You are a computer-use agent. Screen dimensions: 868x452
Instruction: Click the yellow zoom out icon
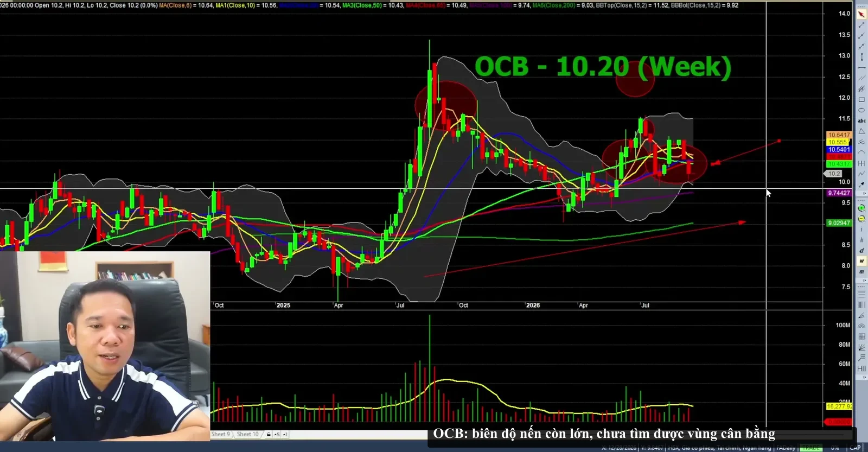861,219
